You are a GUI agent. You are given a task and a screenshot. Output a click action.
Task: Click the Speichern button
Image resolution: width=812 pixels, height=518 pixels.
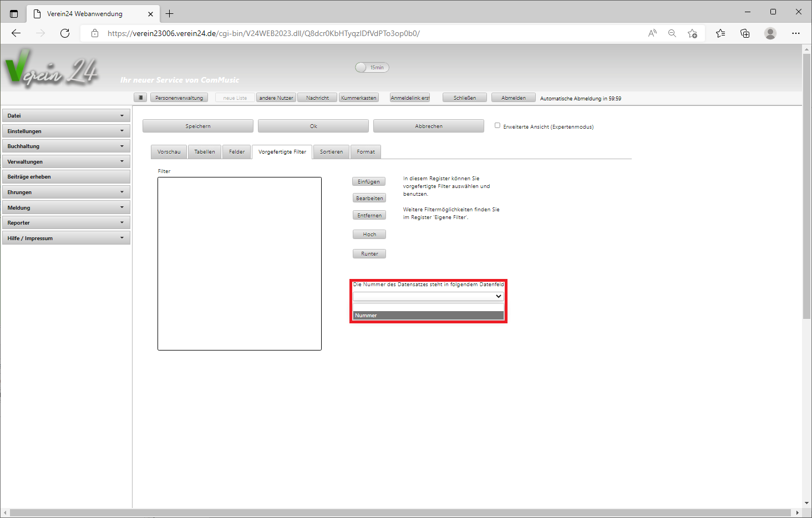coord(198,126)
